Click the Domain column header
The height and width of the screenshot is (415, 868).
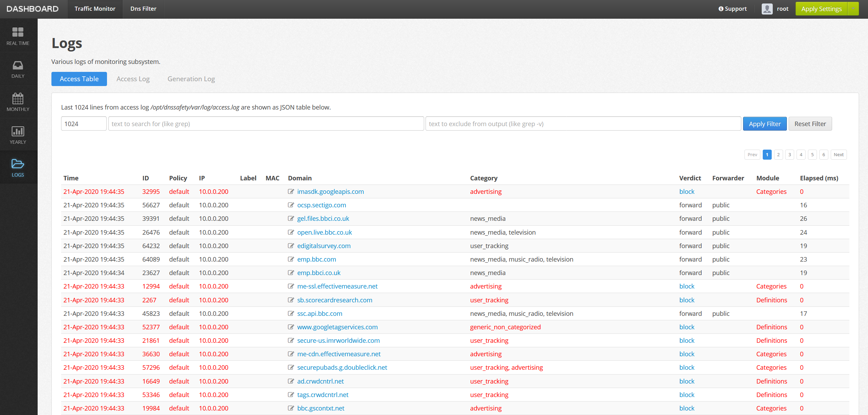click(x=300, y=178)
